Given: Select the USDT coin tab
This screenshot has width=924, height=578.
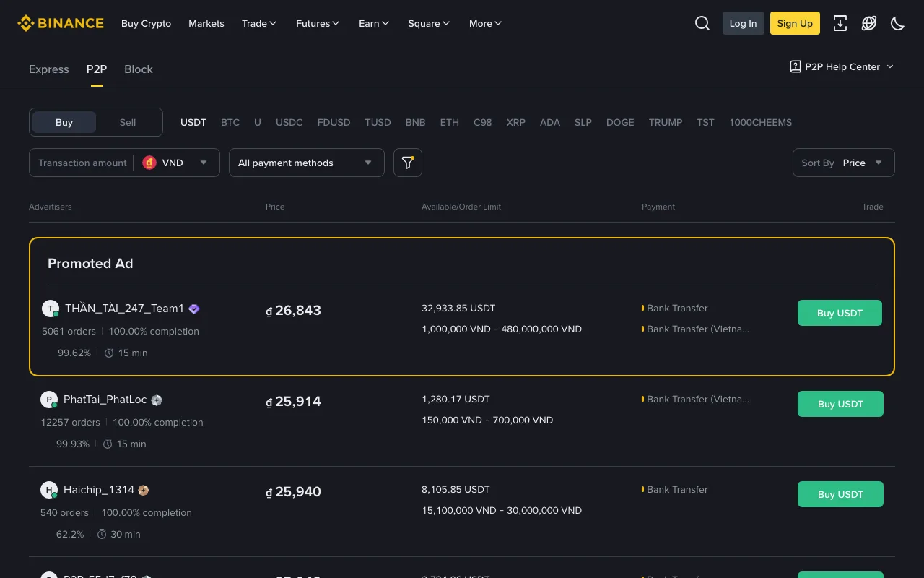Looking at the screenshot, I should pos(193,122).
